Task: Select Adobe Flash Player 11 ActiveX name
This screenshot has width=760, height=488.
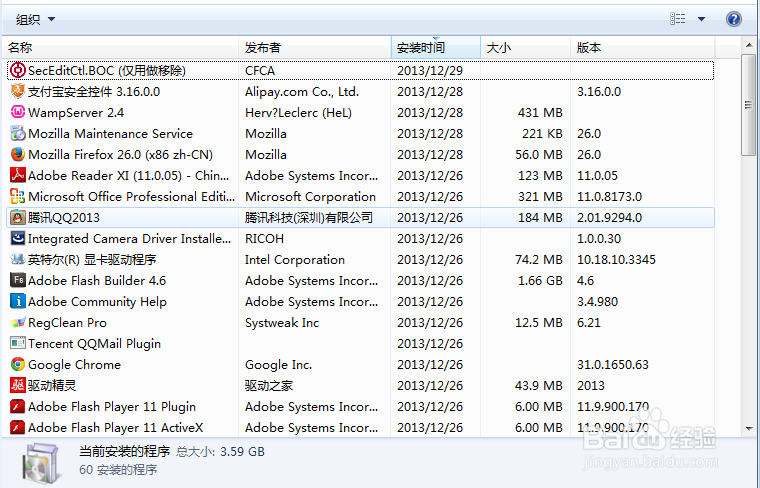Action: 116,427
